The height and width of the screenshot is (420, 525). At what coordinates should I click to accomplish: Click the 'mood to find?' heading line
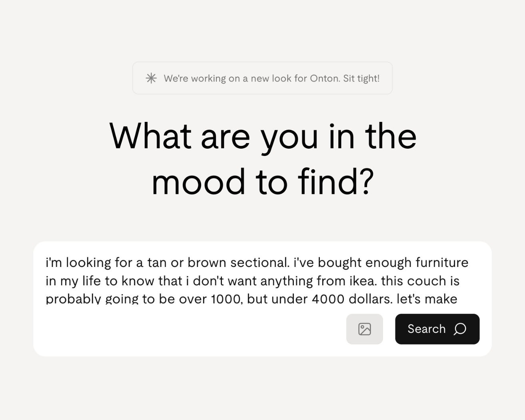tap(263, 182)
